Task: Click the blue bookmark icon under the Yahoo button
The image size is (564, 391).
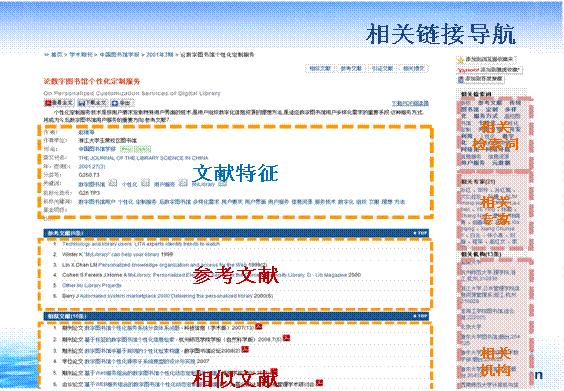Action: (x=461, y=79)
